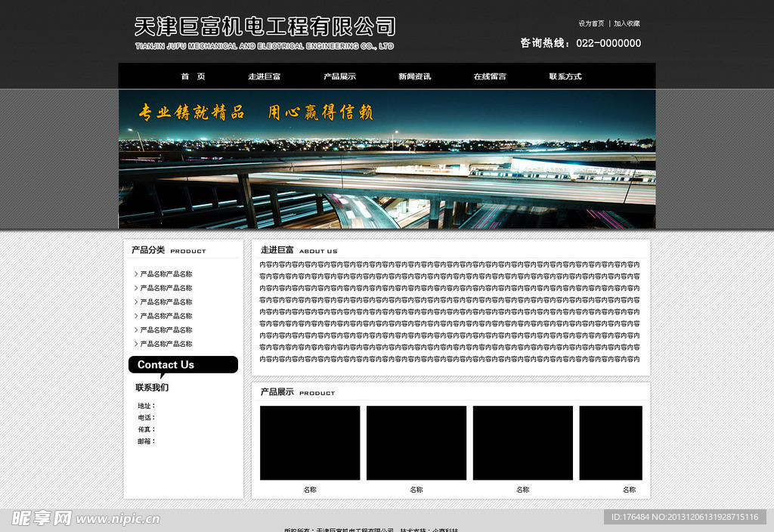Click the fourth, partially cut-off product thumbnail
774x532 pixels.
[611, 443]
